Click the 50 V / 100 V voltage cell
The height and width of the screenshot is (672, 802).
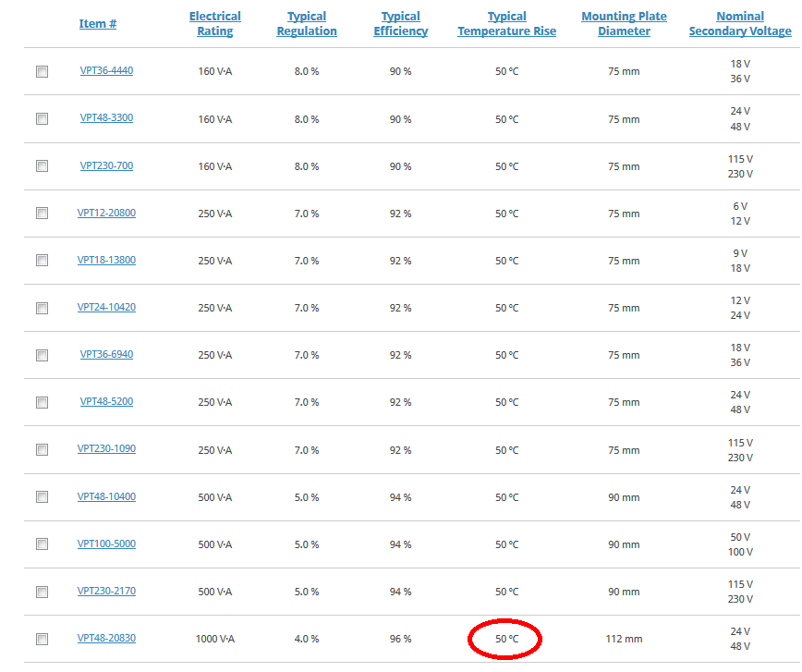click(740, 544)
